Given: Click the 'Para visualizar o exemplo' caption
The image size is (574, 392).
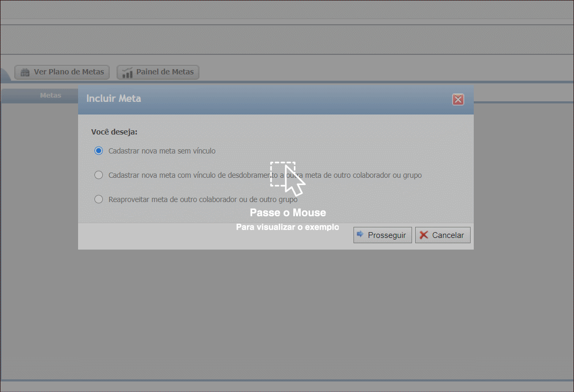Looking at the screenshot, I should point(288,227).
